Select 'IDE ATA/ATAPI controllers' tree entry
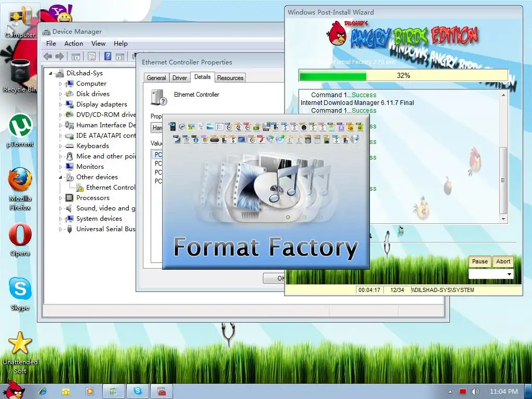532x399 pixels. 105,136
